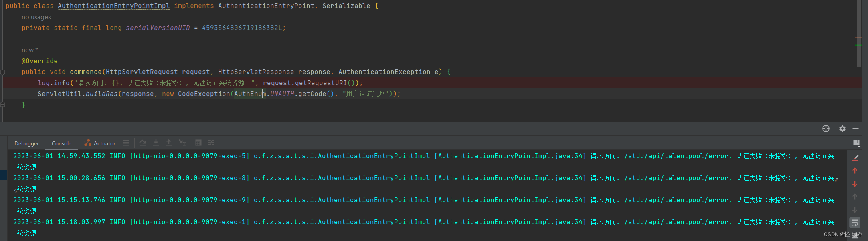Viewport: 868px width, 241px height.
Task: Click the @Override annotation
Action: (x=40, y=61)
